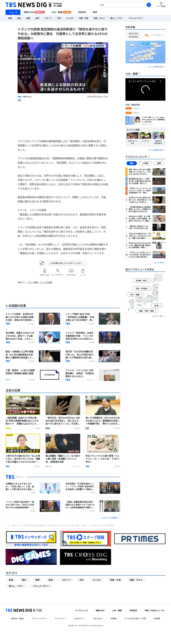The image size is (171, 644).
Task: Open 富山県議会 議員バッジ article thumbnail
Action: tap(63, 443)
